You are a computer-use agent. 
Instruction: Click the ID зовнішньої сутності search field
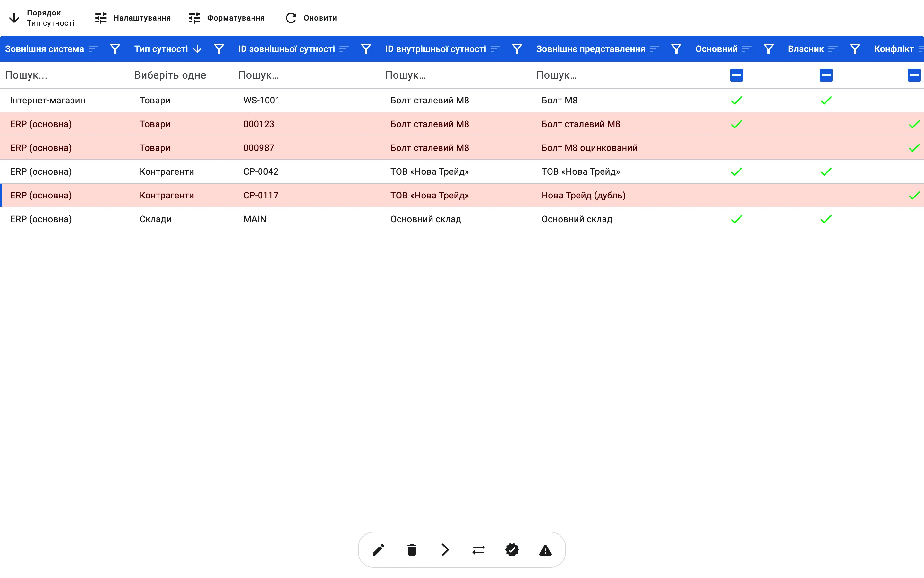click(x=307, y=75)
